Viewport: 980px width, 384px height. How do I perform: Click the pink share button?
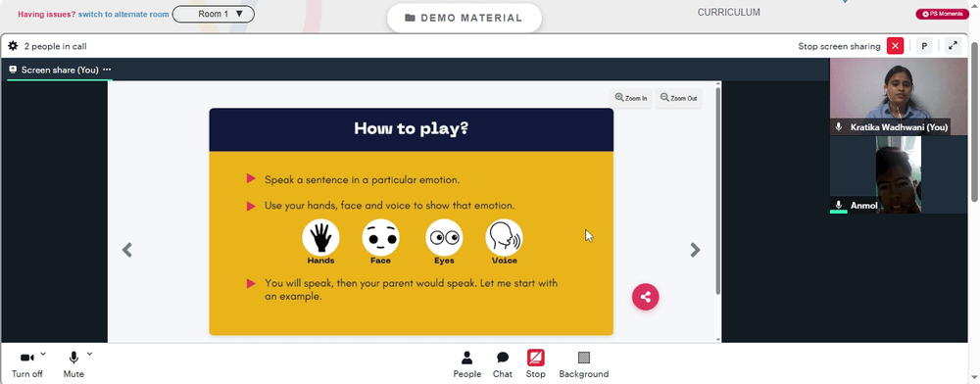click(x=645, y=297)
